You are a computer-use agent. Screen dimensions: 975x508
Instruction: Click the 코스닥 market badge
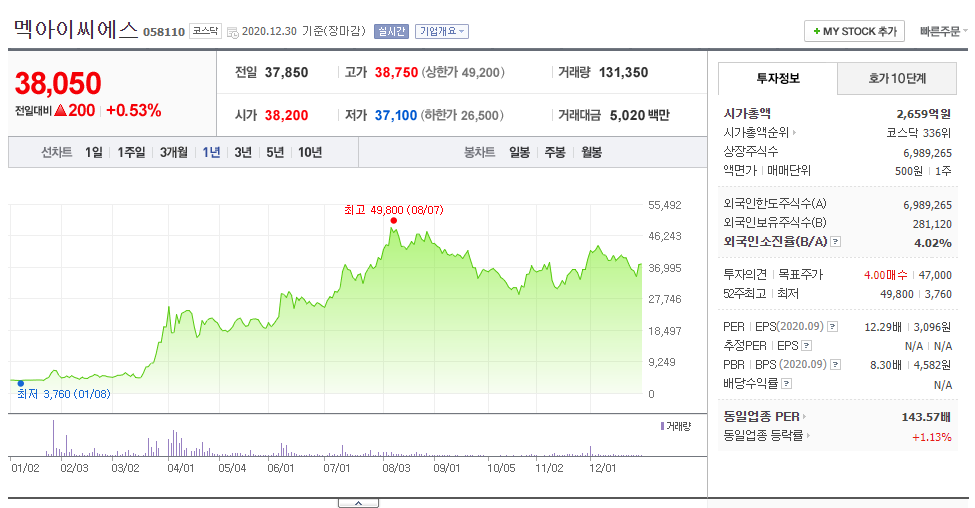(x=205, y=31)
